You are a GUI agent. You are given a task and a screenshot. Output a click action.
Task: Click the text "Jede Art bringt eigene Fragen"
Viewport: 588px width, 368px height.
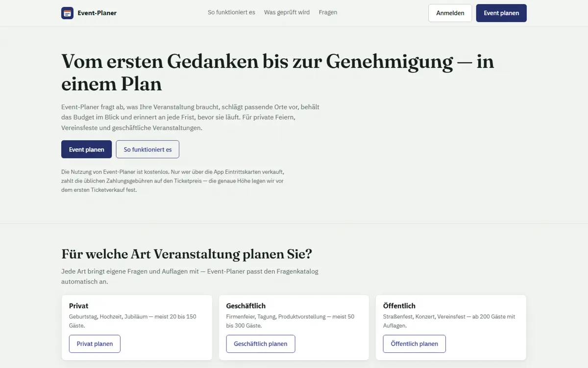(190, 277)
